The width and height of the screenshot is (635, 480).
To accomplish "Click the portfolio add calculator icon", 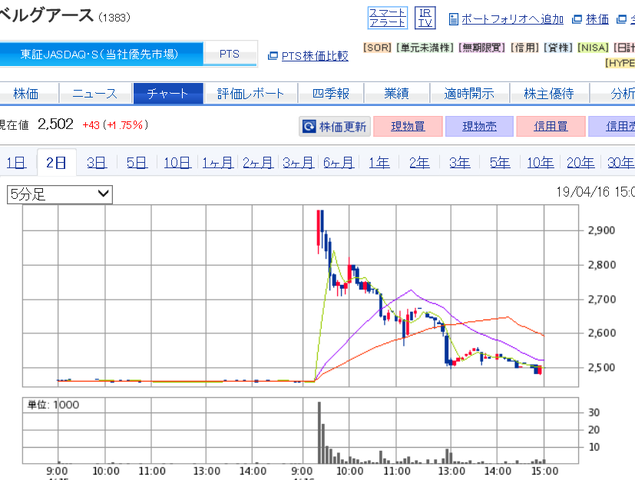I will coord(453,19).
